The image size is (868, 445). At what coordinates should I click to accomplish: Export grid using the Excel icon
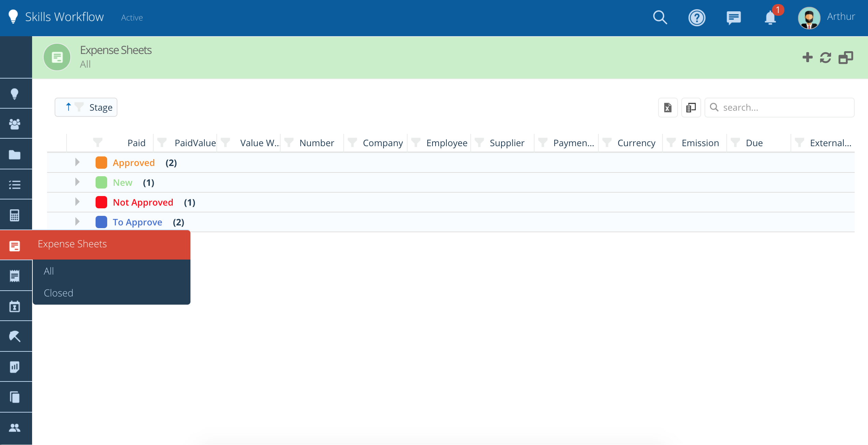[x=668, y=108]
